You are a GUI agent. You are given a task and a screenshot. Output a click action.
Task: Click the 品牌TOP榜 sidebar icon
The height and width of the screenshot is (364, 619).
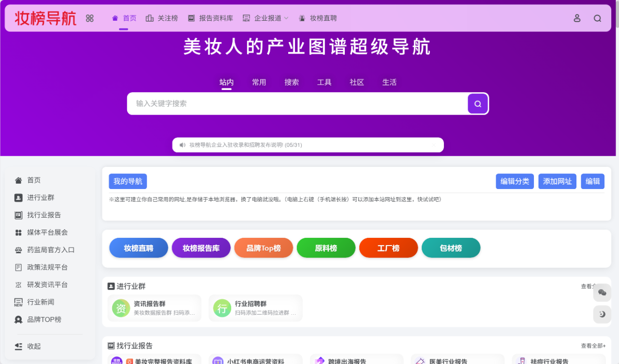pos(18,320)
